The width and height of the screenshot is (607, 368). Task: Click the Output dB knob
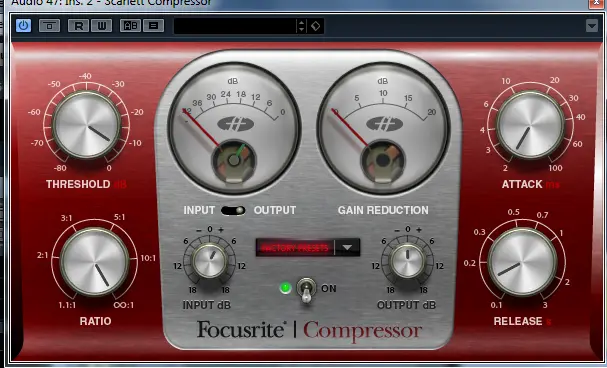pos(408,261)
